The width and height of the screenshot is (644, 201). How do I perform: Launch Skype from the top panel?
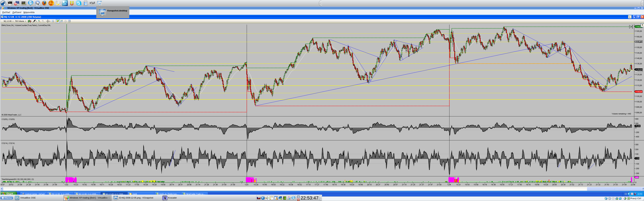(78, 3)
